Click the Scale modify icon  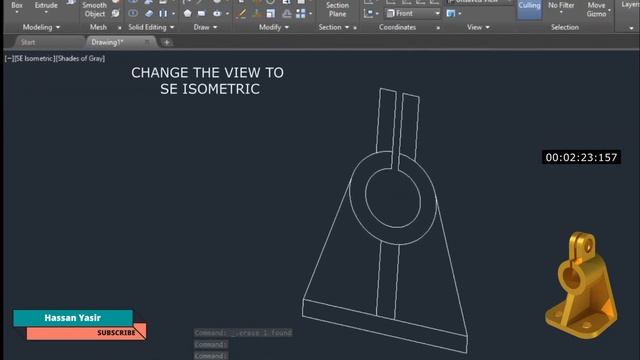pos(271,13)
